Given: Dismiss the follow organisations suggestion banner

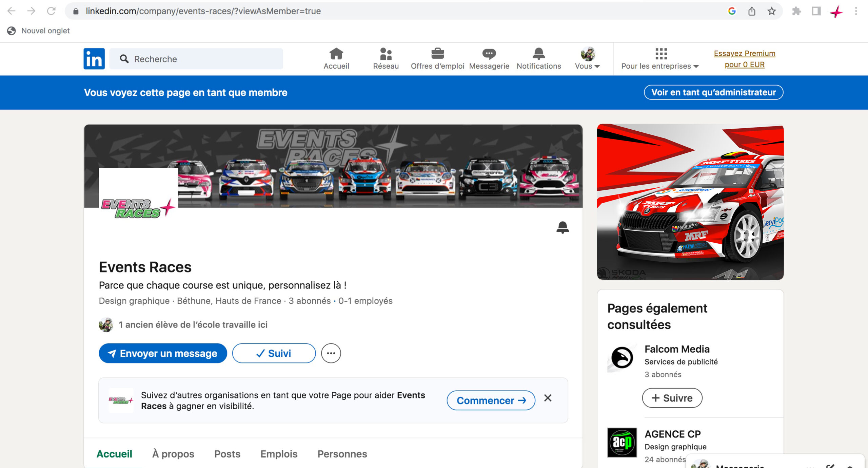Looking at the screenshot, I should (x=548, y=398).
